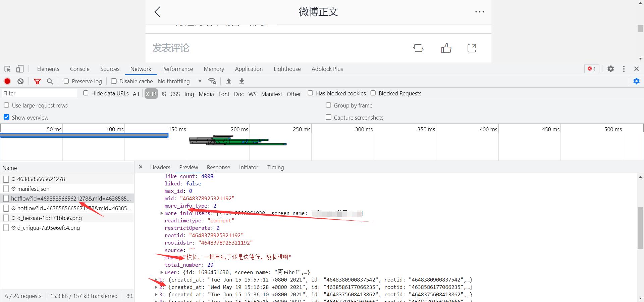Expand item 1 created Jun 15 15:57:12
Viewport: 644px width, 302px height.
(156, 280)
